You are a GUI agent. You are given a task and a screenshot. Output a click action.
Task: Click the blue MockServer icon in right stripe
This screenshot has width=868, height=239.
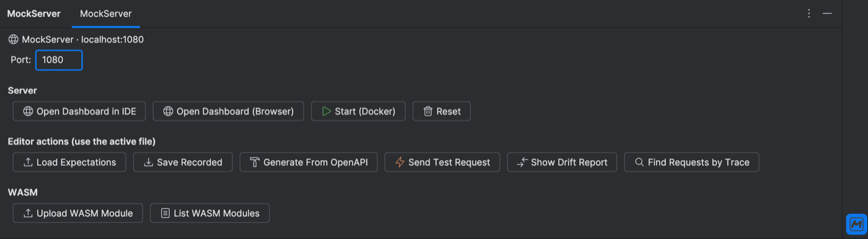856,224
